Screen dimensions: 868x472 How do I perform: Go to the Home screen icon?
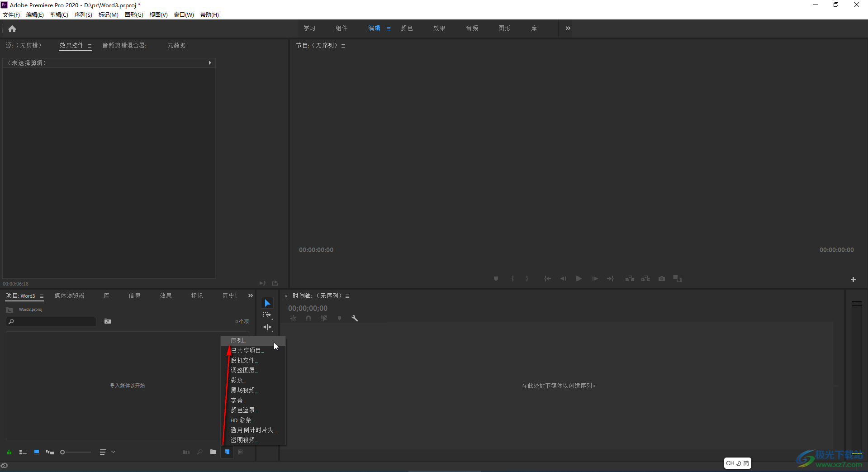point(12,29)
